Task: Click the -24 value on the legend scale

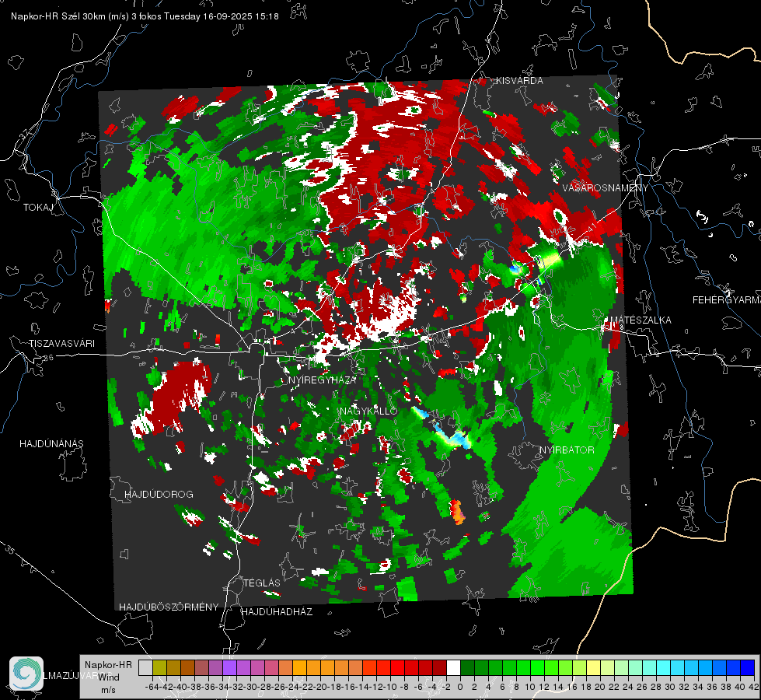Action: (x=292, y=688)
